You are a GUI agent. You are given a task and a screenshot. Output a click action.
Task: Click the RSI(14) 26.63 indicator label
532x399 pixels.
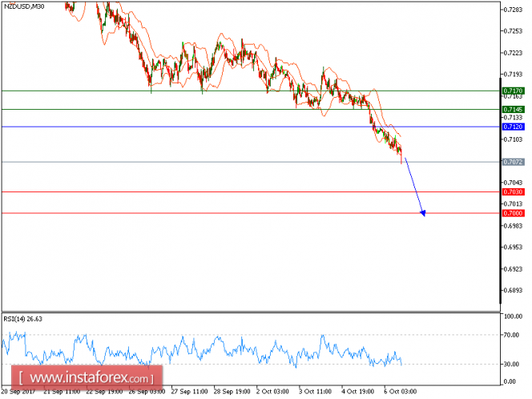pos(23,319)
